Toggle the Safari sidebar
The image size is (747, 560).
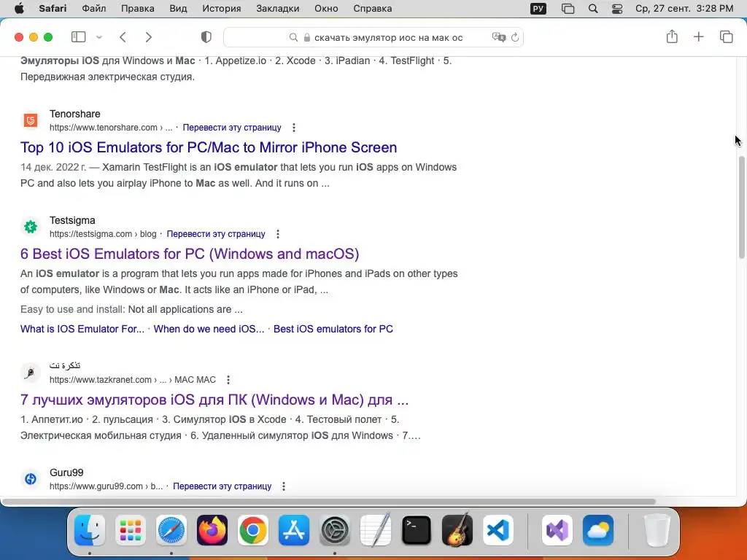(78, 37)
